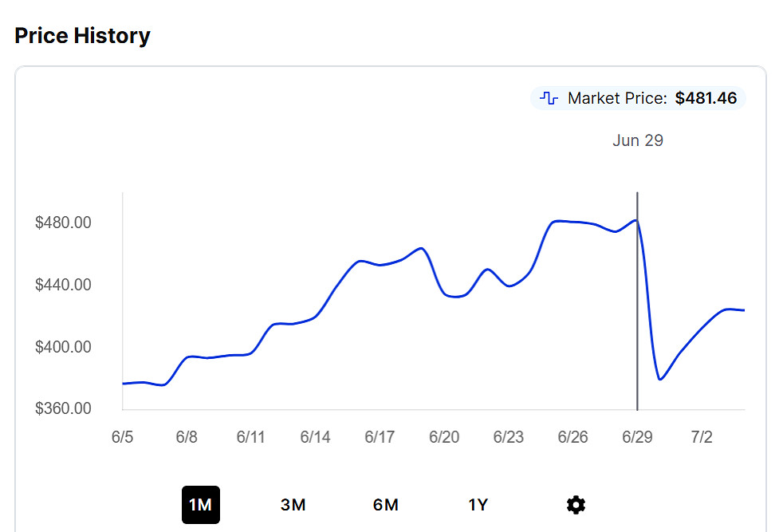Click the $440.00 y-axis label
The width and height of the screenshot is (775, 532).
[x=63, y=285]
